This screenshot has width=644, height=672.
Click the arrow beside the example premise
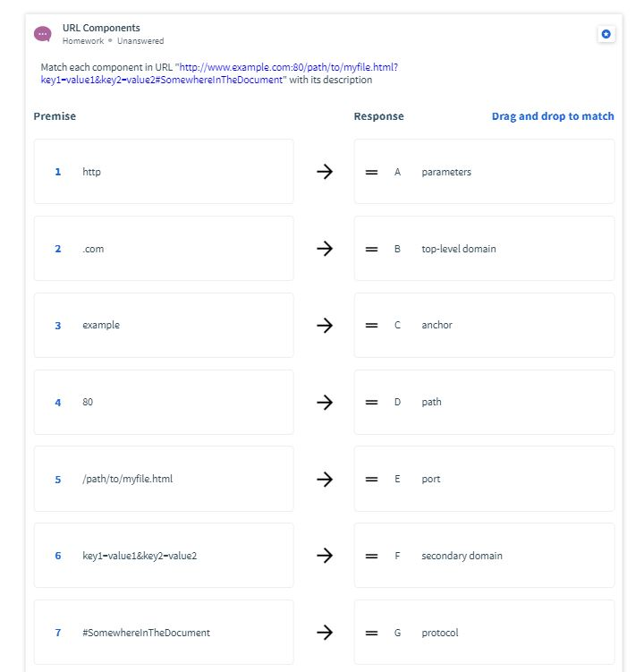(325, 326)
